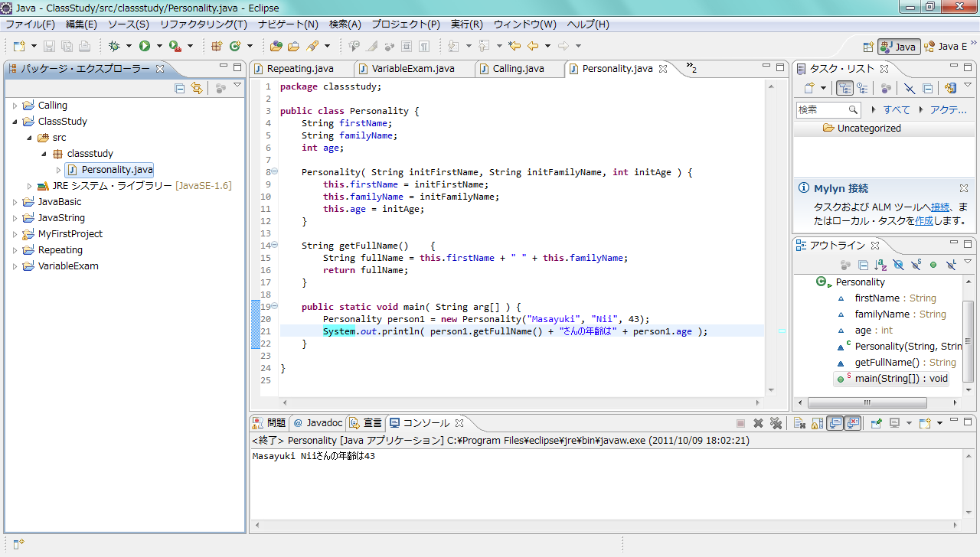Viewport: 980px width, 557px height.
Task: Expand the JavaBasic project node
Action: pos(15,202)
